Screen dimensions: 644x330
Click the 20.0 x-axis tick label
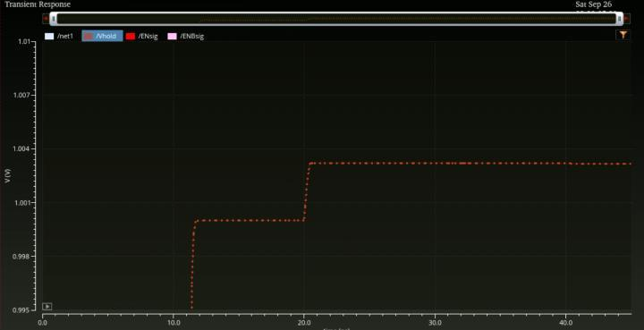(304, 323)
